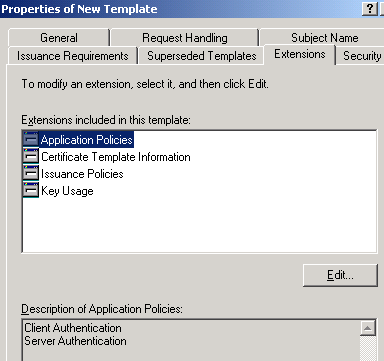
Task: Click the Certificate Template Information icon
Action: 31,156
